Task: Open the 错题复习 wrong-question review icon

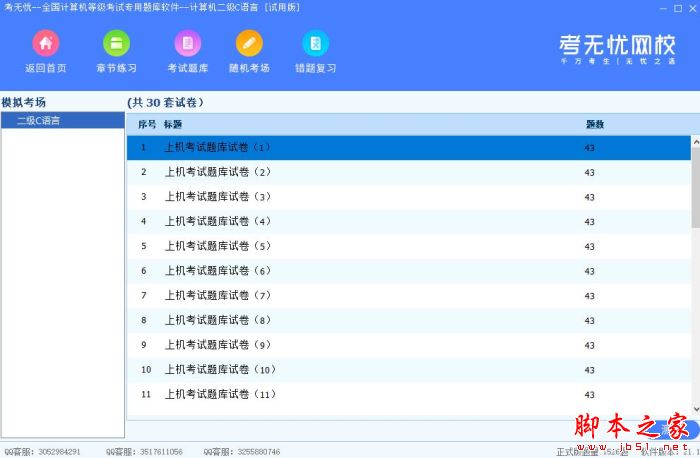Action: [316, 43]
